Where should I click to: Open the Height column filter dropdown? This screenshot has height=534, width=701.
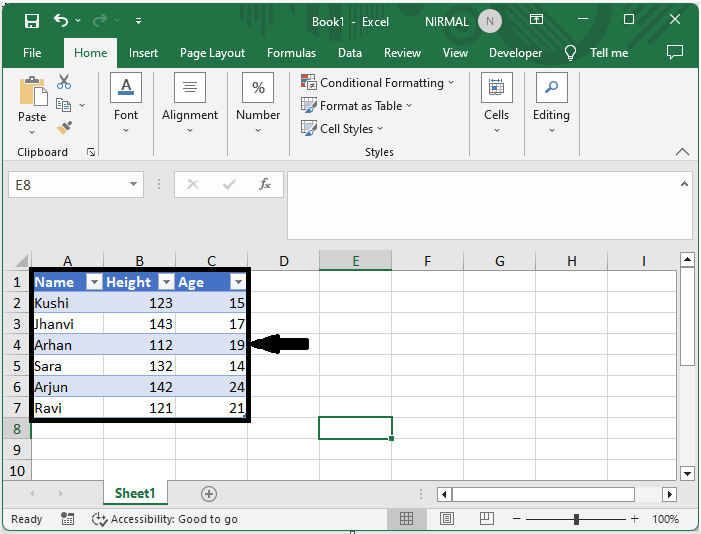[166, 282]
